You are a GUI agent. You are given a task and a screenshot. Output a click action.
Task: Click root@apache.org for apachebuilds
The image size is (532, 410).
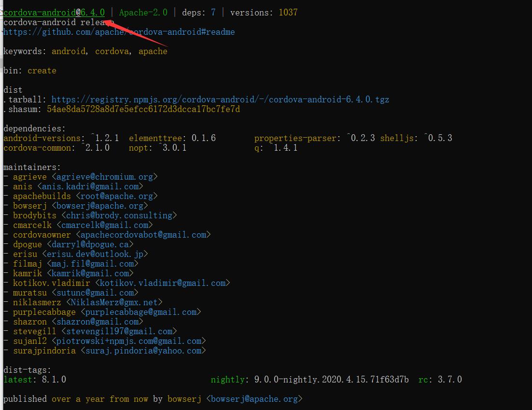tap(117, 196)
